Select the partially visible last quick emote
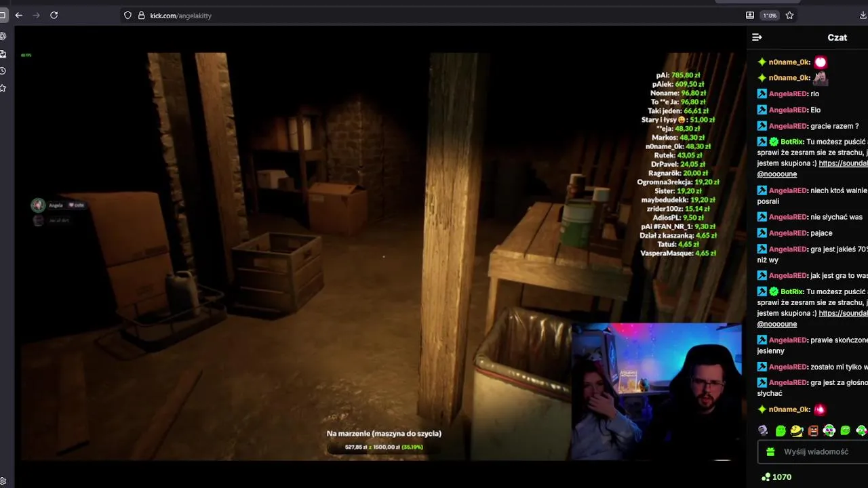868x488 pixels. tap(861, 430)
